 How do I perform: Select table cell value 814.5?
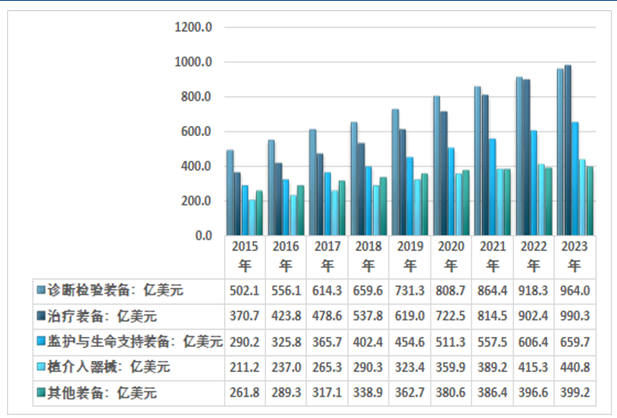pyautogui.click(x=493, y=316)
